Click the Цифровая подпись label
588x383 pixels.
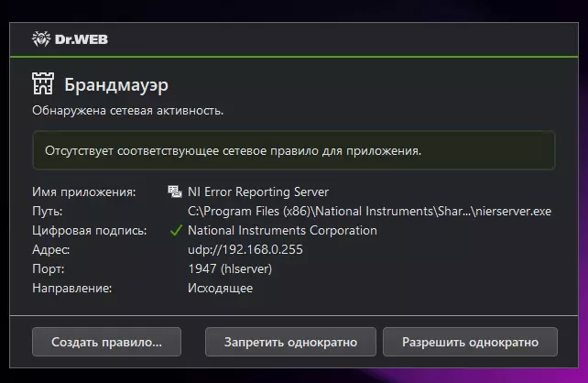pos(89,230)
